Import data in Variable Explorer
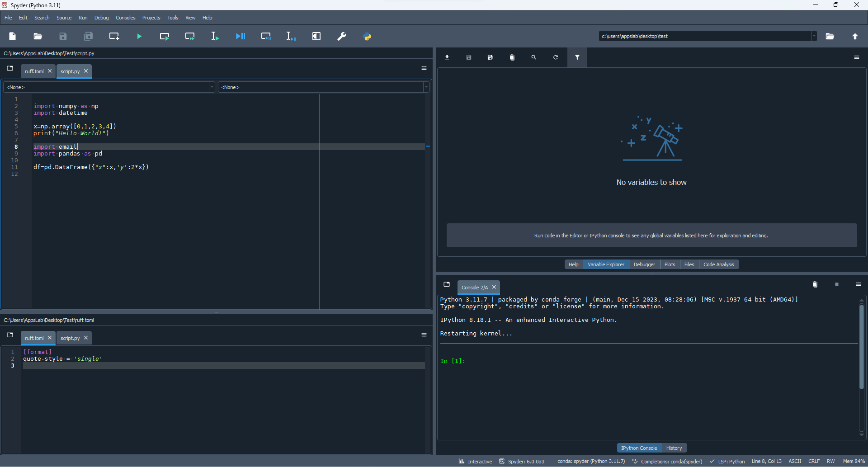Screen dimensions: 868x467 click(448, 57)
